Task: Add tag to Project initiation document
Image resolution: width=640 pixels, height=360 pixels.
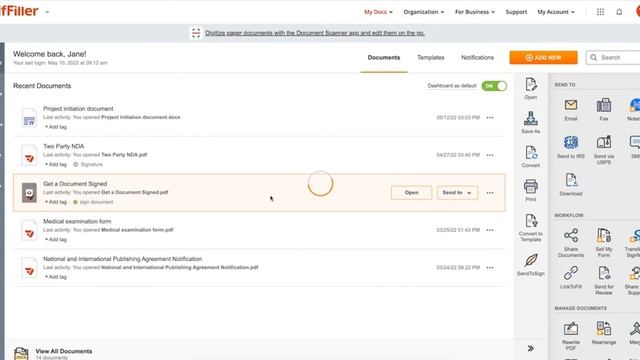Action: click(56, 127)
